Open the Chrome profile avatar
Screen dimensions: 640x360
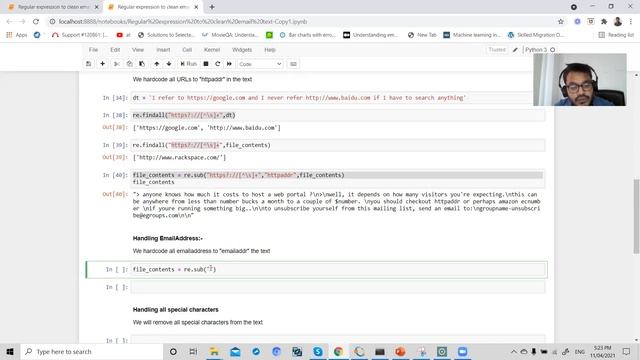pyautogui.click(x=618, y=22)
